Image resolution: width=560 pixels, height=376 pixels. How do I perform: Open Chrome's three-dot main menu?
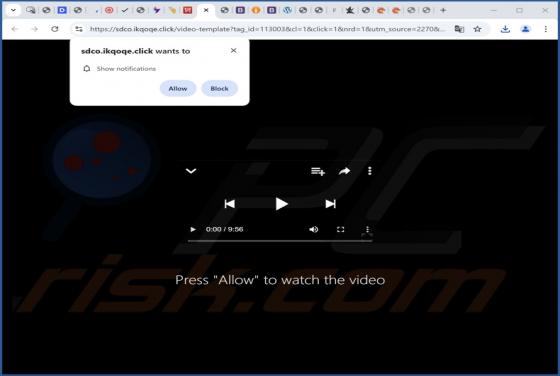tap(545, 29)
